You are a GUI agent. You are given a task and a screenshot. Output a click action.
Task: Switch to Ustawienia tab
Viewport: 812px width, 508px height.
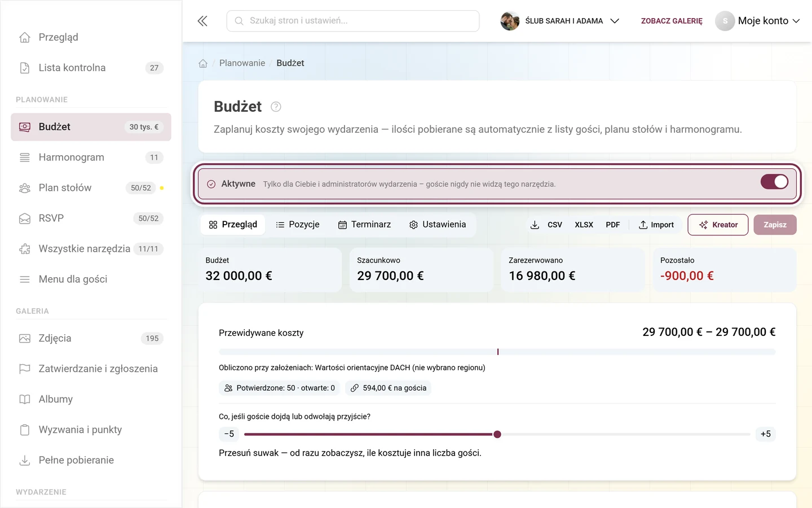[x=438, y=225]
